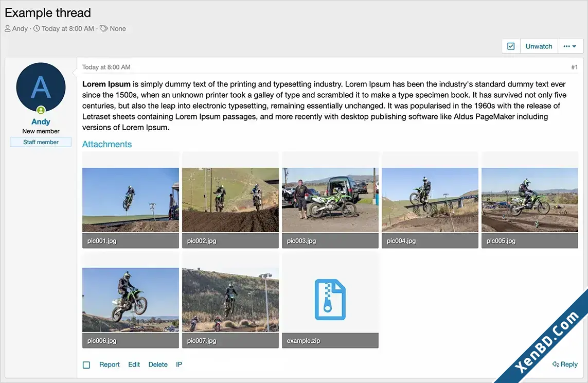
Task: Click the post timestamp Today at 8:00 AM
Action: 106,67
